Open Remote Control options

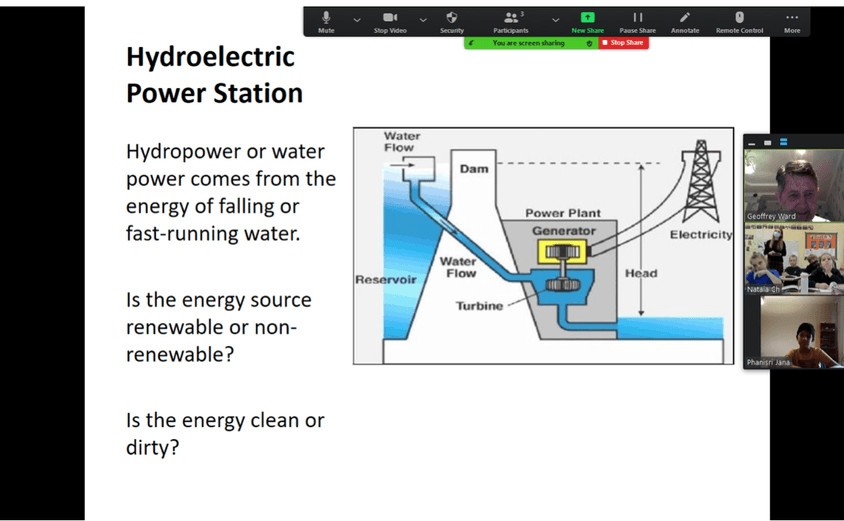tap(739, 20)
